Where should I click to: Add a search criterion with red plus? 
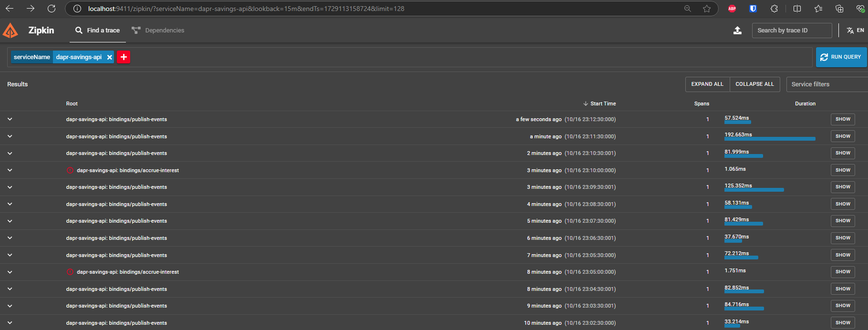[x=124, y=57]
